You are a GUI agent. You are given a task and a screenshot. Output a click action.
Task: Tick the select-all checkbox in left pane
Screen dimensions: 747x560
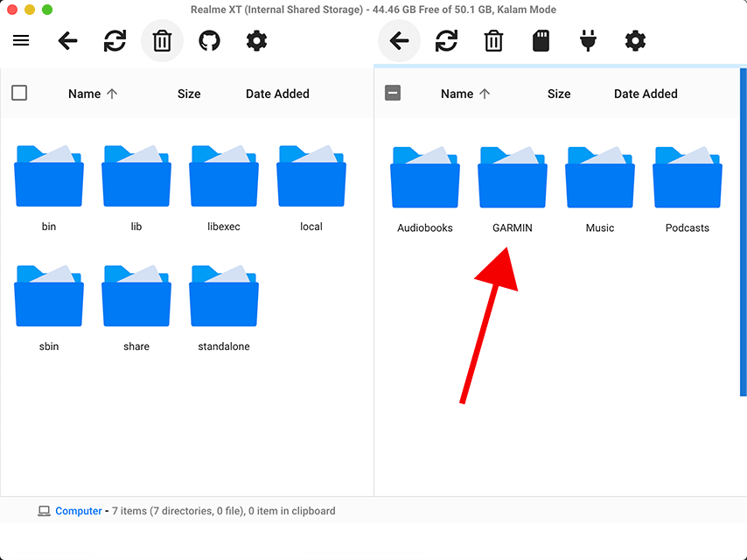click(x=19, y=93)
